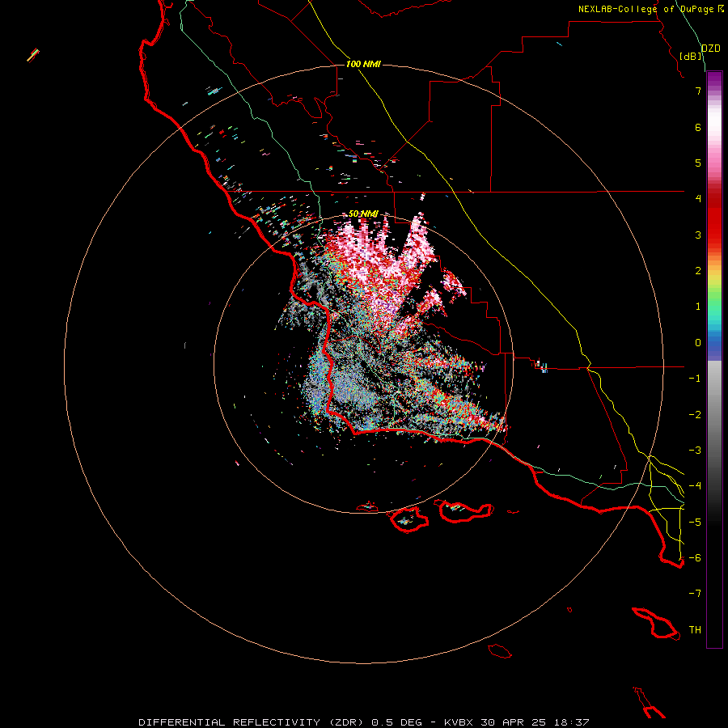Click the 100 NMI range ring label

click(x=363, y=64)
